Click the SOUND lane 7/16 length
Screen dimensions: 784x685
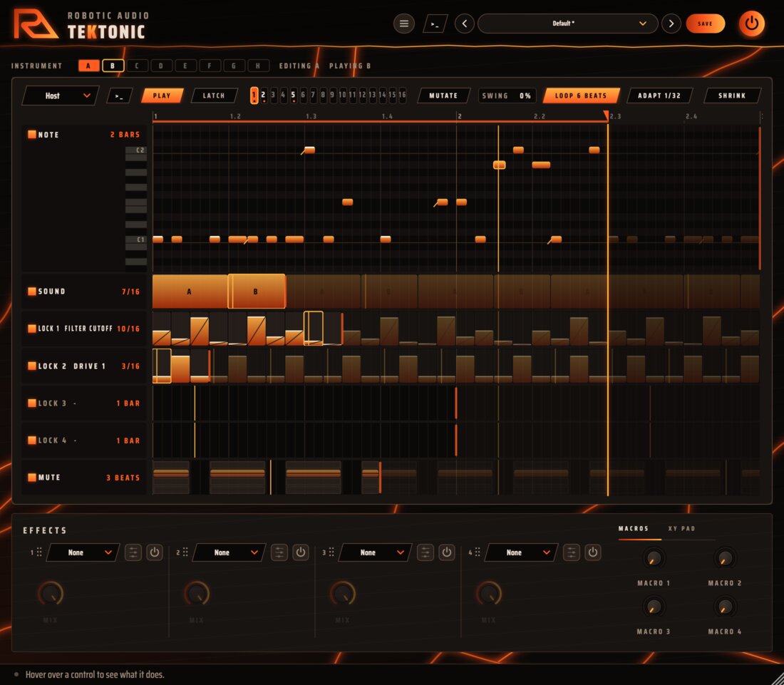click(130, 292)
